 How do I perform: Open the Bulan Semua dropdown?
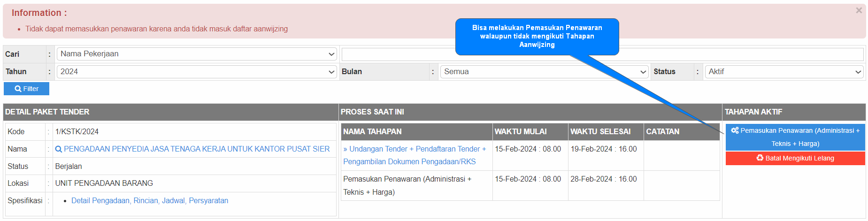[x=544, y=72]
